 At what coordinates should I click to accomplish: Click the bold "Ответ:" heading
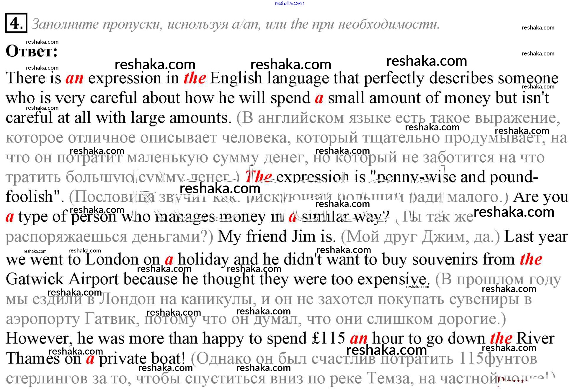(x=32, y=51)
